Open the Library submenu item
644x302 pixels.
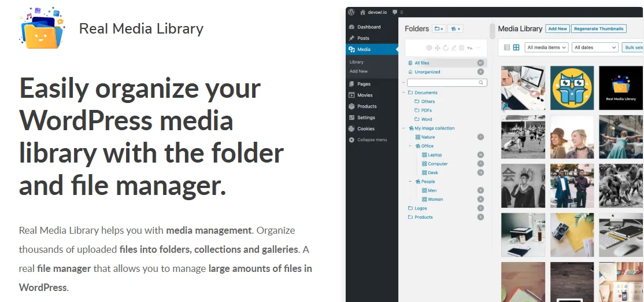point(357,62)
